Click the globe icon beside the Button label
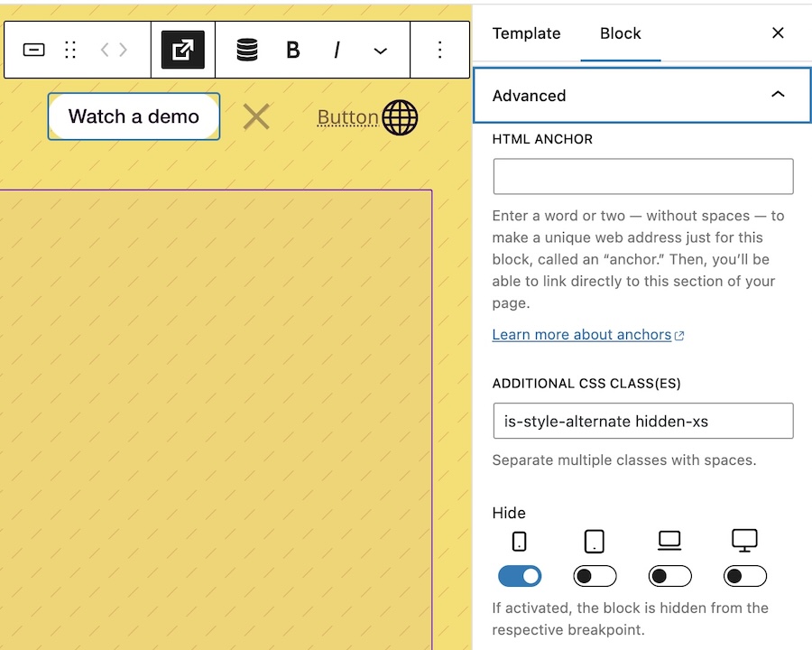The height and width of the screenshot is (650, 812). tap(400, 117)
